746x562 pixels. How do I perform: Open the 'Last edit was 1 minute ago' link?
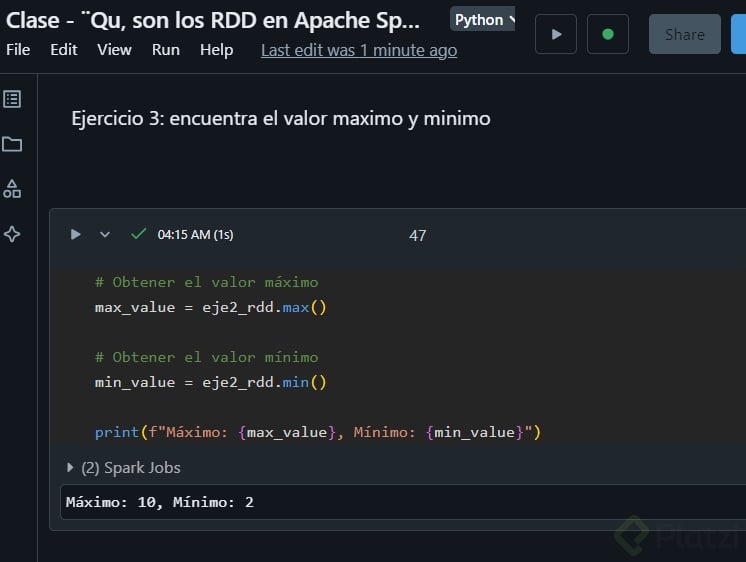coord(359,50)
